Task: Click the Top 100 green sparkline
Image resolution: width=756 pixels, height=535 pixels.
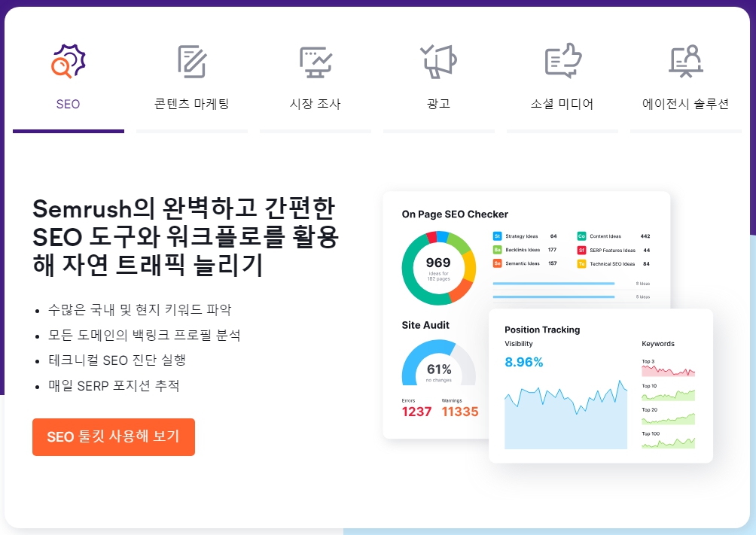Action: (x=668, y=443)
